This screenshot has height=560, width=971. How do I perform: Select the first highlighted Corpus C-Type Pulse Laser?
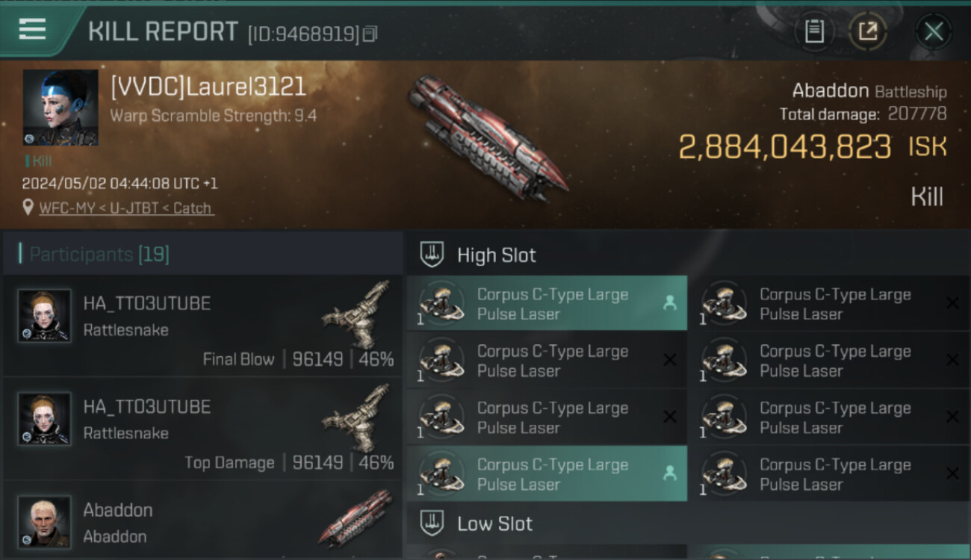tap(547, 303)
